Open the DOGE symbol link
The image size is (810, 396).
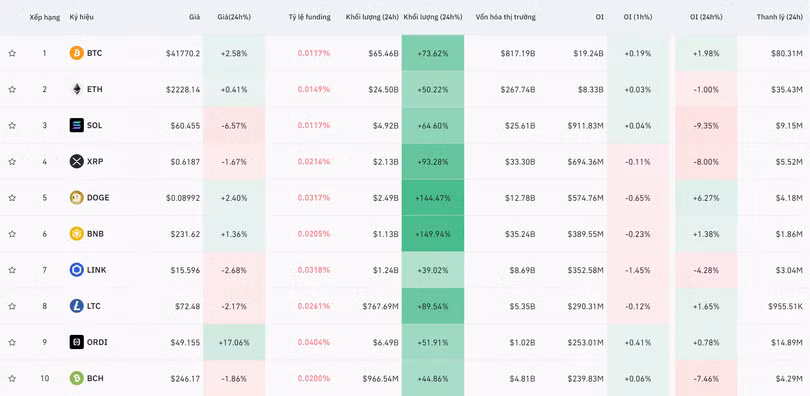point(98,197)
